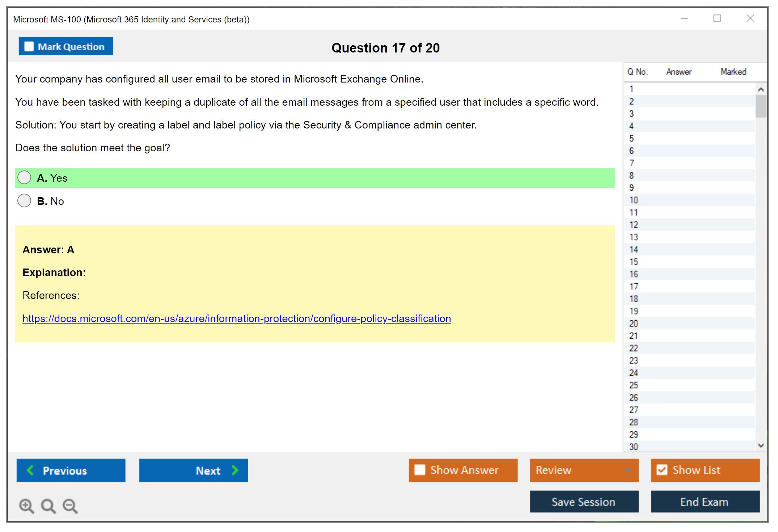Expand the Review dropdown arrow
The image size is (778, 532).
(628, 470)
